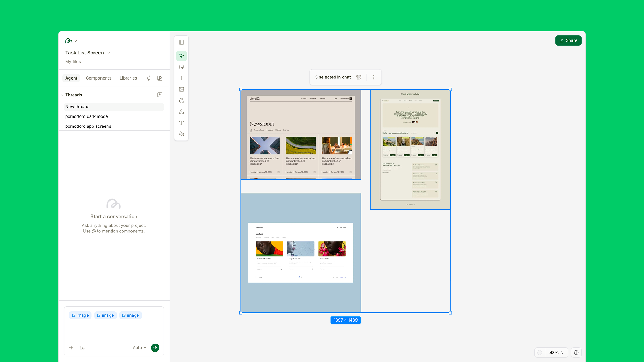Open the three-dot more options menu
Image resolution: width=644 pixels, height=362 pixels.
(x=374, y=77)
